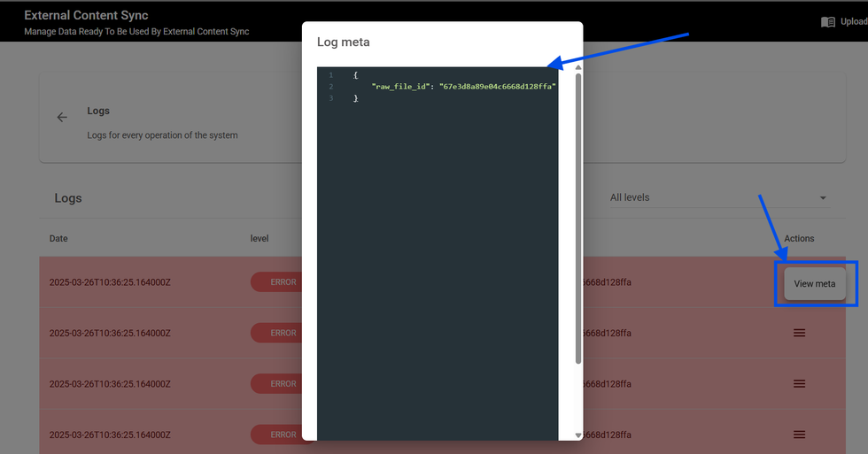Viewport: 868px width, 454px height.
Task: Expand the All levels dropdown
Action: point(718,197)
